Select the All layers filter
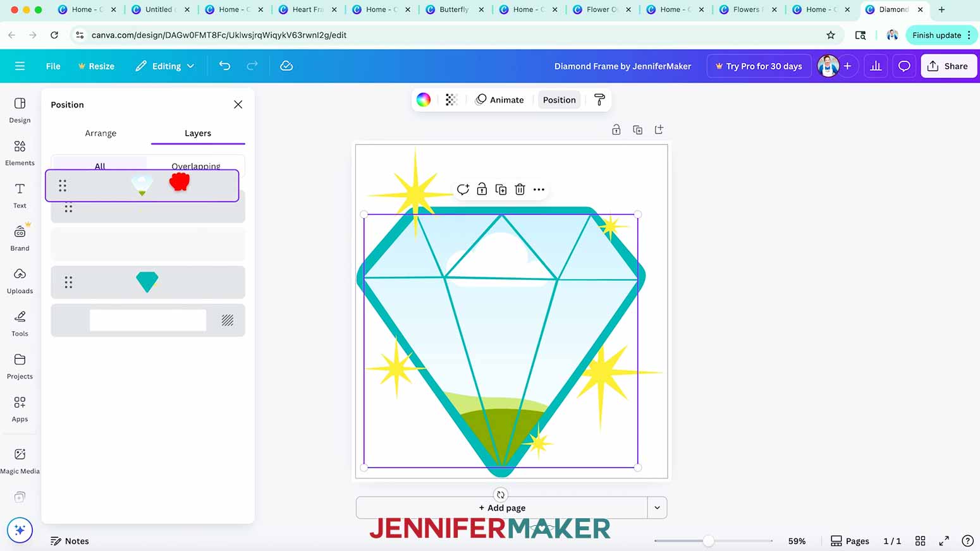Screen dimensions: 980x551 point(100,166)
